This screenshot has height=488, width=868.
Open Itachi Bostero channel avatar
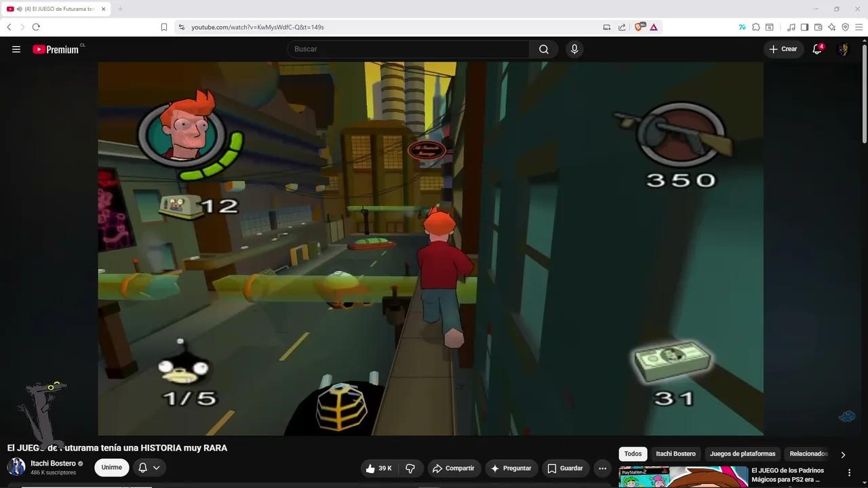pos(16,467)
